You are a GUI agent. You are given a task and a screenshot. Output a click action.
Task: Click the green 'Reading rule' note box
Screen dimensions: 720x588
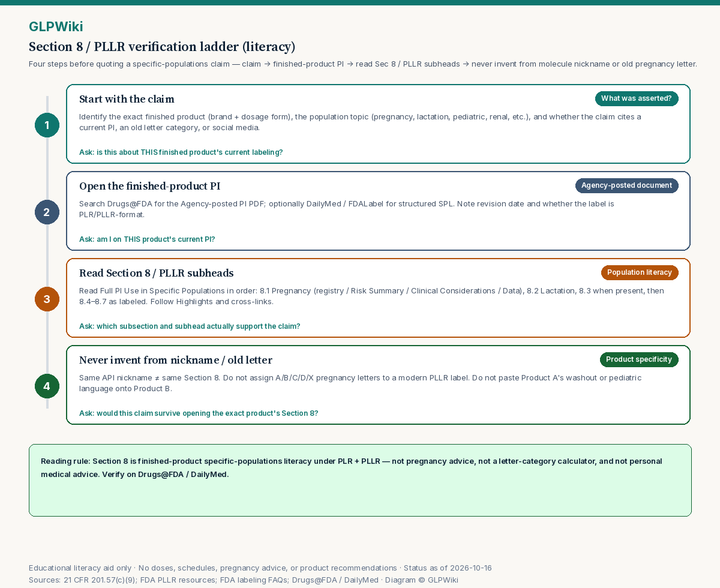tap(360, 480)
